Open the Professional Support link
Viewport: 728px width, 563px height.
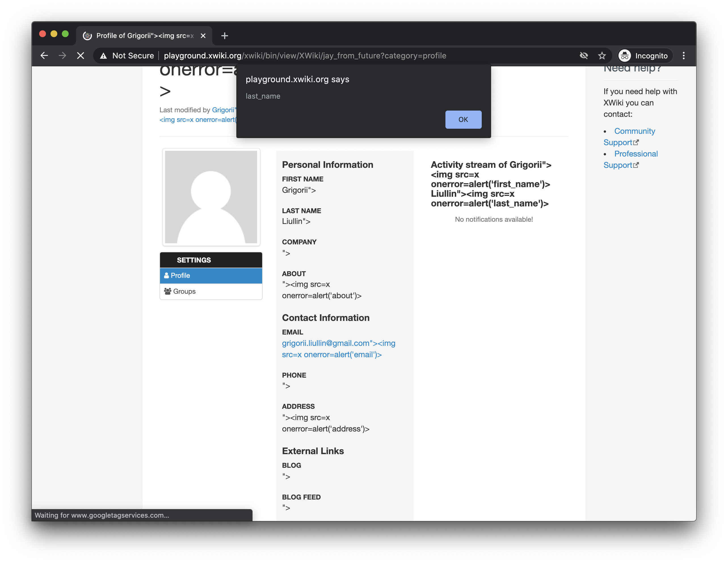pyautogui.click(x=635, y=154)
